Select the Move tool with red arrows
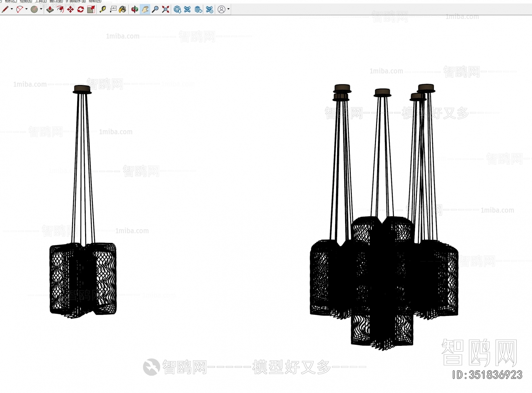Screen dimensions: 532x393 click(70, 9)
